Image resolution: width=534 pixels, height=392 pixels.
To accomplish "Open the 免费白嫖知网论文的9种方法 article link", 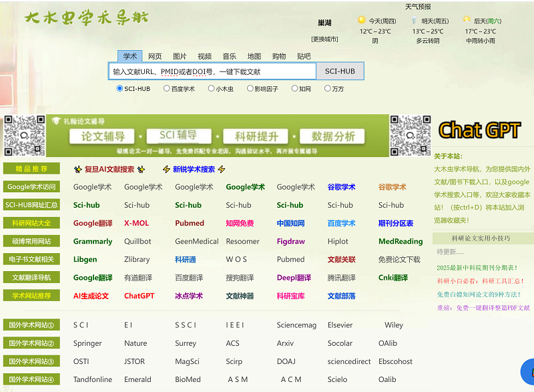I will click(x=479, y=295).
